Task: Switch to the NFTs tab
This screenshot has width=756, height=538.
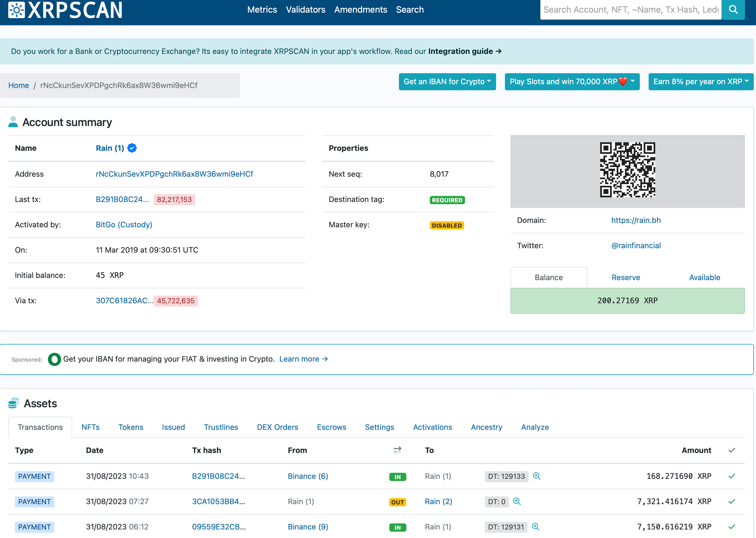Action: pos(91,427)
